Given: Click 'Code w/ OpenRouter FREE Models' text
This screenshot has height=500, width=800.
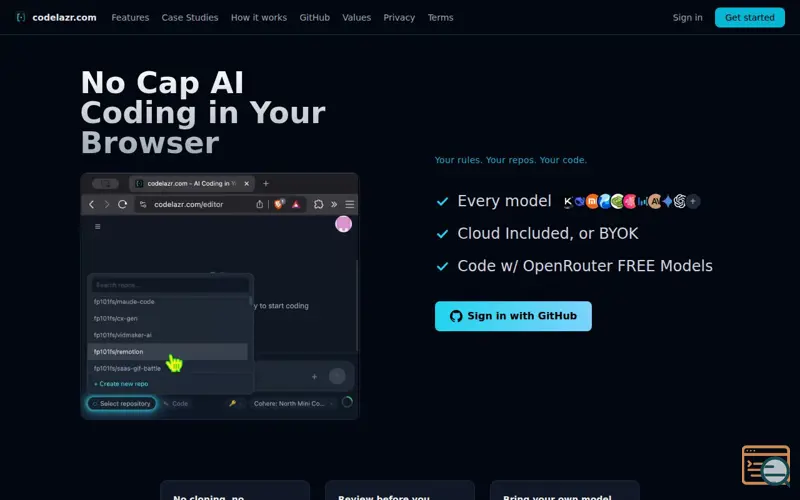Looking at the screenshot, I should [x=585, y=266].
